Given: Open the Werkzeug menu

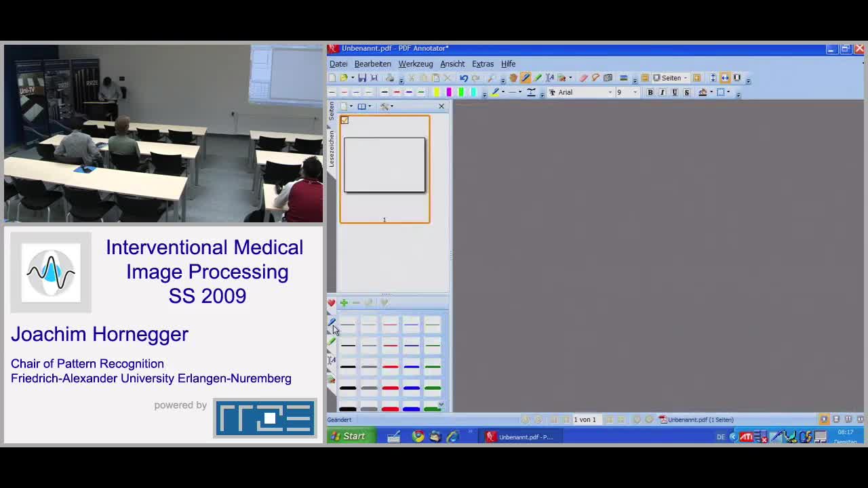Looking at the screenshot, I should tap(415, 64).
